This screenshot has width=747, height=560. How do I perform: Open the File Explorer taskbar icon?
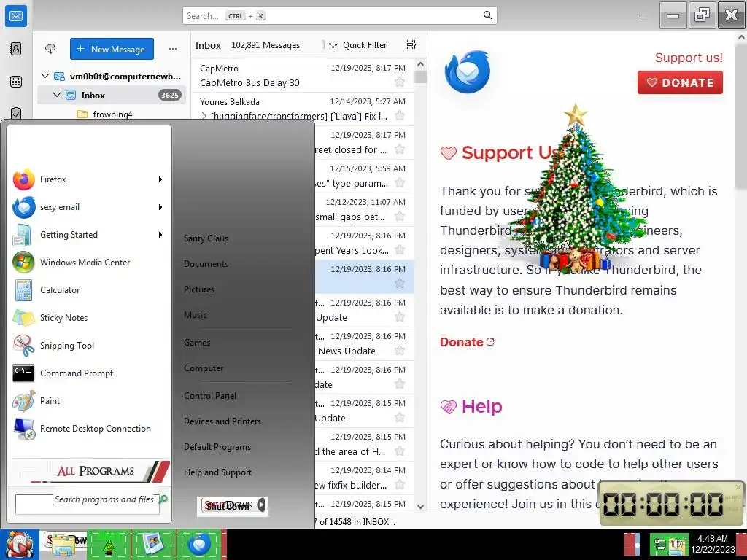(64, 544)
